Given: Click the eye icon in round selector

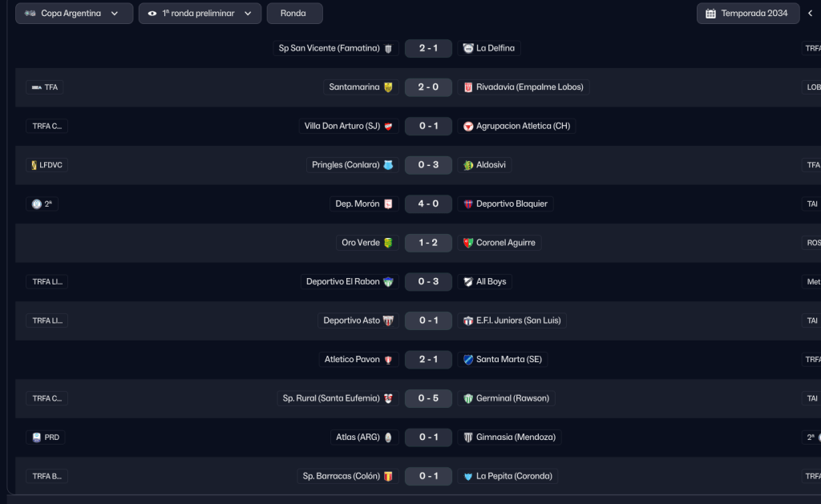Looking at the screenshot, I should [152, 14].
